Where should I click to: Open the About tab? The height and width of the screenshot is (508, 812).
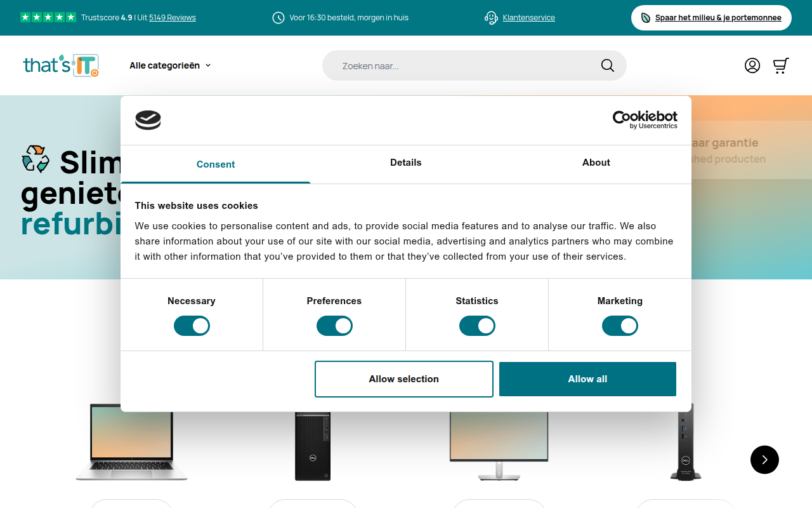pyautogui.click(x=596, y=163)
